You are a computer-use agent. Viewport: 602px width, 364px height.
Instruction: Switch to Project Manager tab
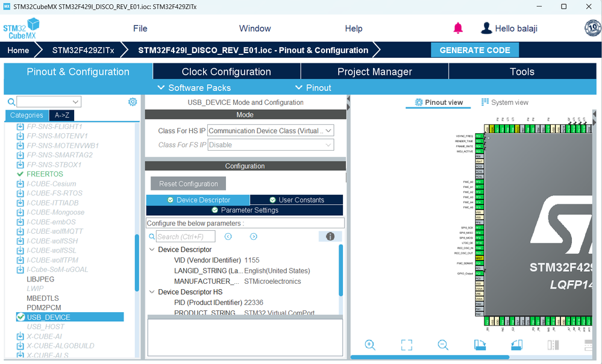point(375,72)
